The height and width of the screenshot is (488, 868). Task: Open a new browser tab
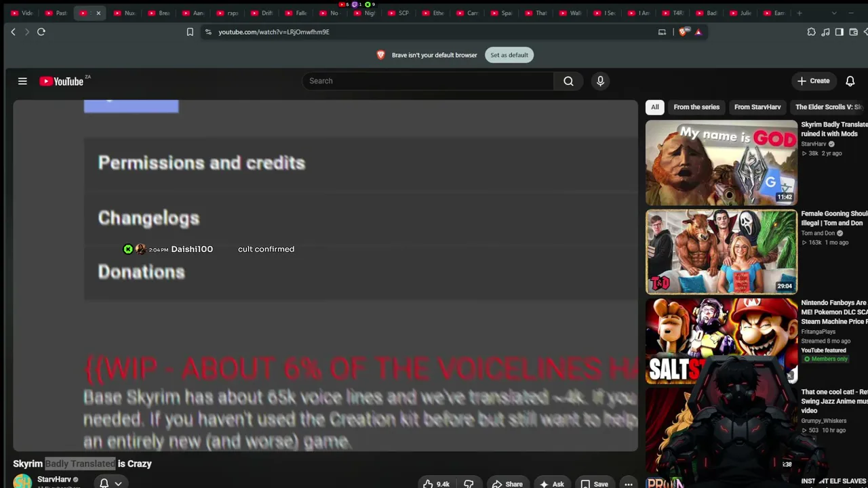(x=800, y=13)
